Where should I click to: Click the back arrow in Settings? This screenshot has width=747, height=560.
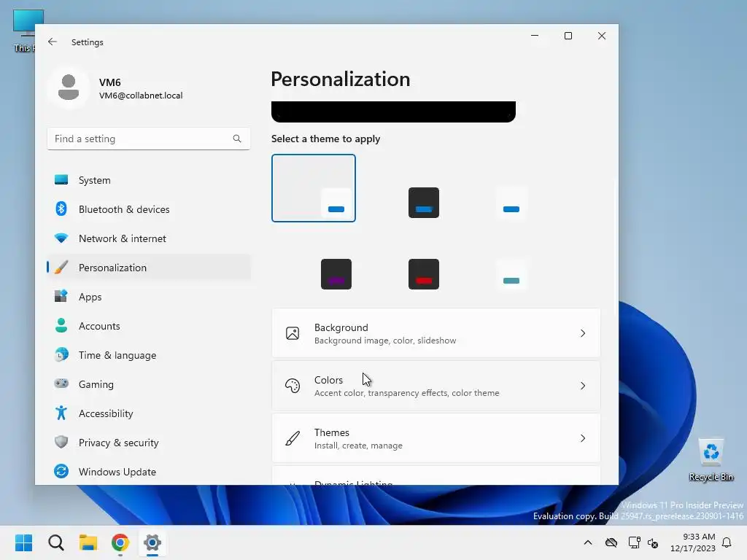[53, 42]
